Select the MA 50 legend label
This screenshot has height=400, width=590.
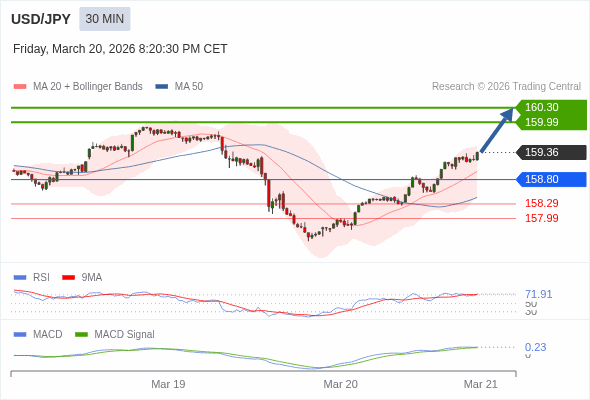pyautogui.click(x=189, y=87)
